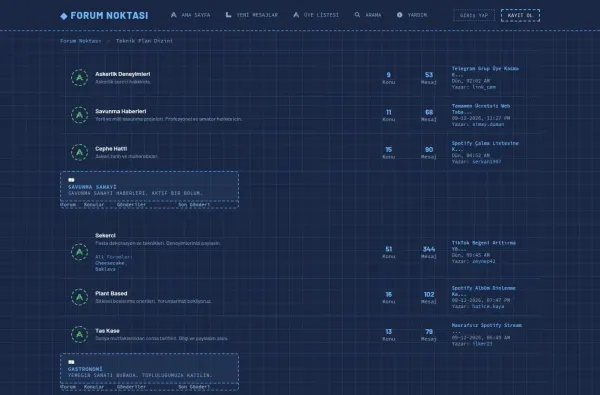The image size is (600, 395).
Task: Open the Yardım menu item
Action: pos(412,15)
